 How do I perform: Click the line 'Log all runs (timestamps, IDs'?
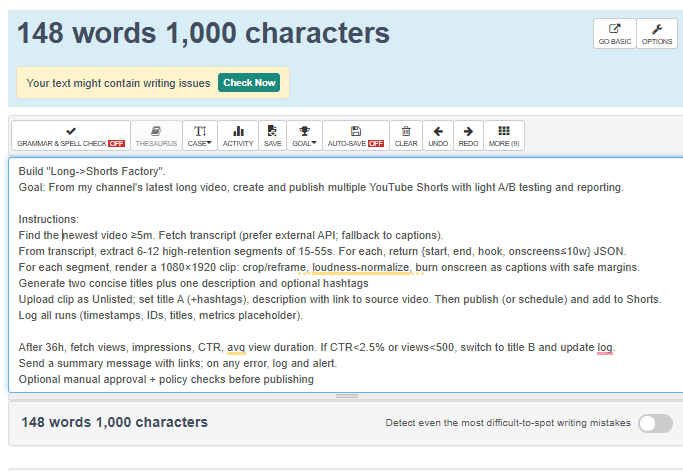[160, 315]
